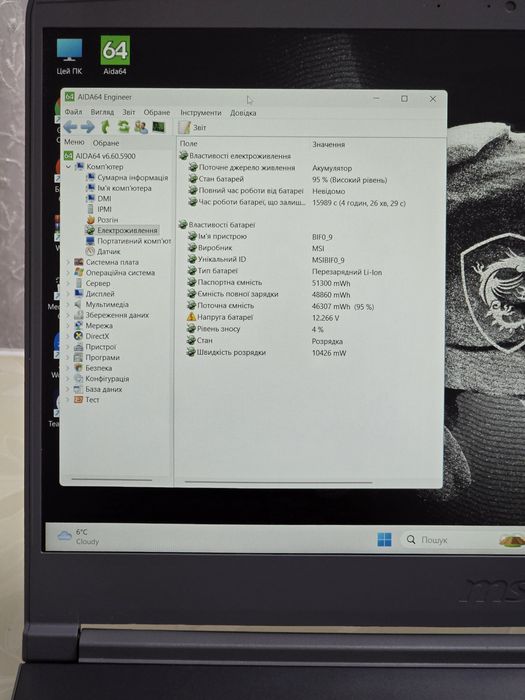The height and width of the screenshot is (700, 525).
Task: Select the Розгін tree item
Action: (102, 220)
